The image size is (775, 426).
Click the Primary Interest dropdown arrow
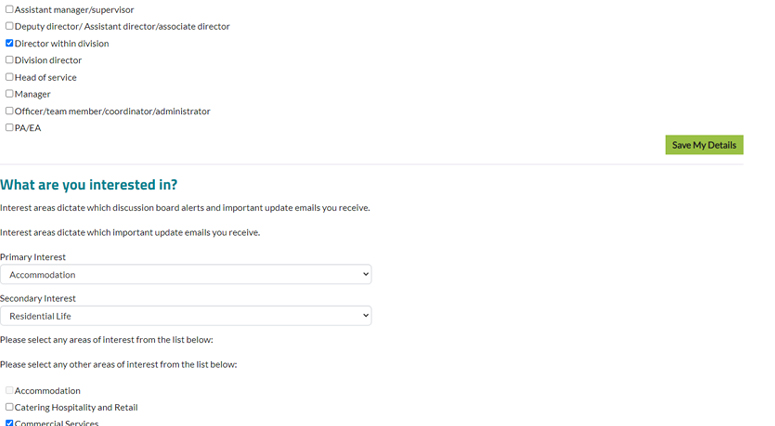pos(366,274)
